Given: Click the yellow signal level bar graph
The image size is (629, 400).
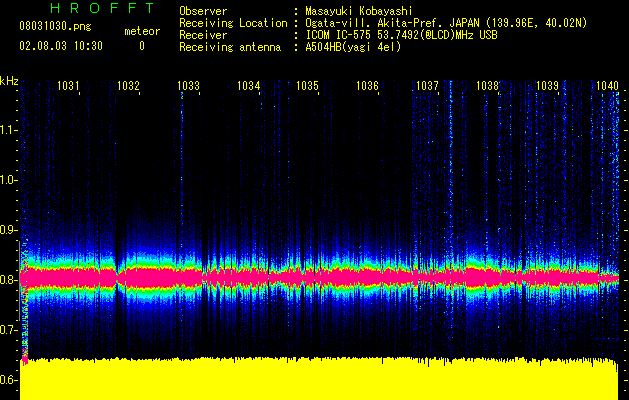Looking at the screenshot, I should (319, 379).
